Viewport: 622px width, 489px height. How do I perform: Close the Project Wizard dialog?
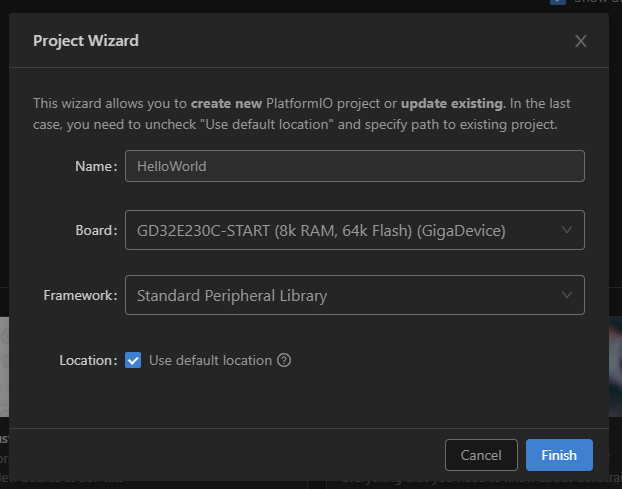(580, 41)
